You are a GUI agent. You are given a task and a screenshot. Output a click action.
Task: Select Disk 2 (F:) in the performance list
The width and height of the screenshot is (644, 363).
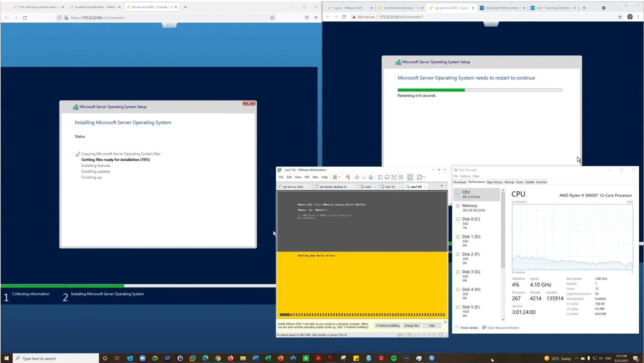click(476, 258)
